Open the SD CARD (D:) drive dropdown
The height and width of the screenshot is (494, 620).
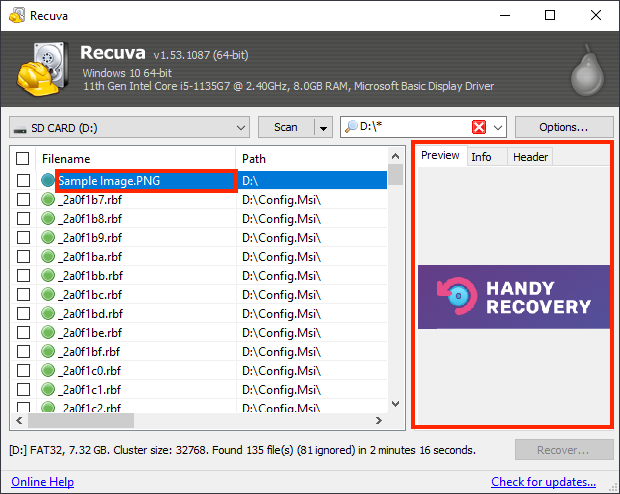coord(129,127)
